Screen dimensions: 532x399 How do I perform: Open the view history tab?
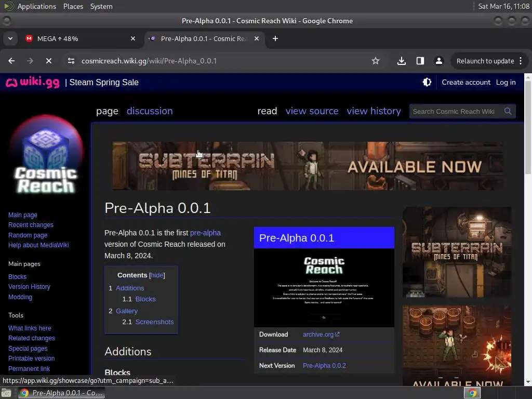coord(374,111)
